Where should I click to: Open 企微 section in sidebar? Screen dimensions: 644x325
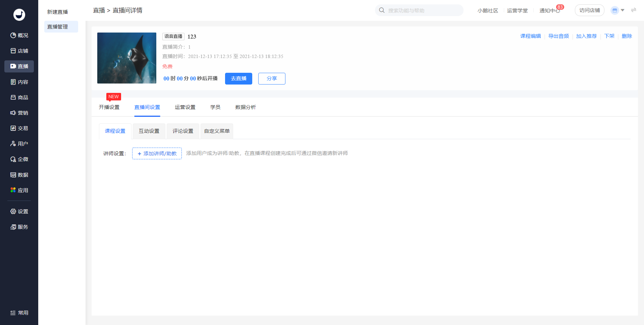(x=19, y=159)
